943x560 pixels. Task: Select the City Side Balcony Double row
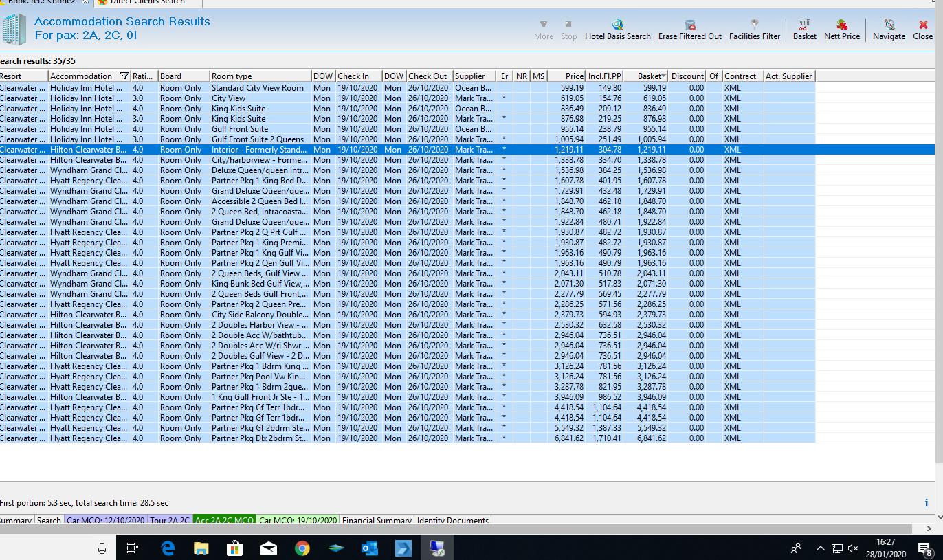[408, 315]
